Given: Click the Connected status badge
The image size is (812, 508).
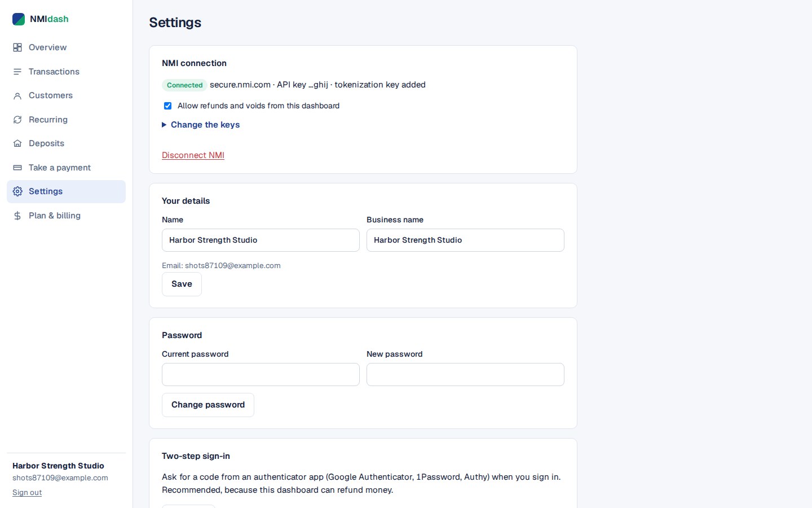Looking at the screenshot, I should click(184, 85).
